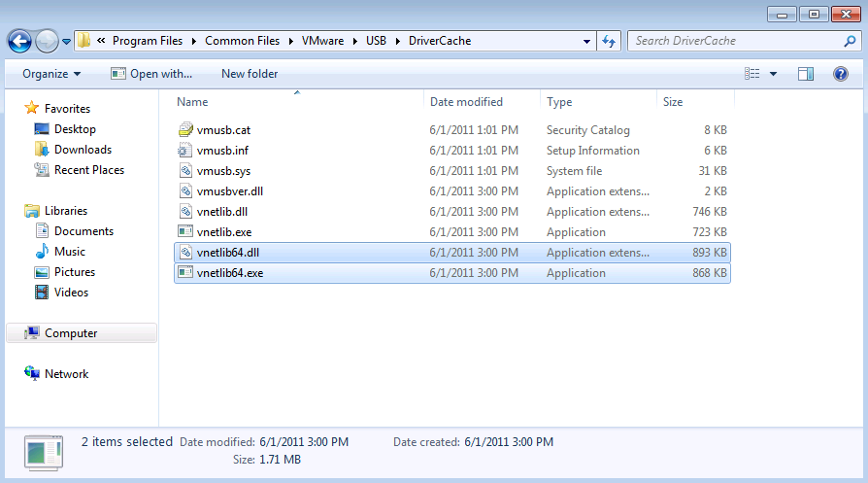
Task: Click the vmusbver.dll file icon
Action: 185,191
